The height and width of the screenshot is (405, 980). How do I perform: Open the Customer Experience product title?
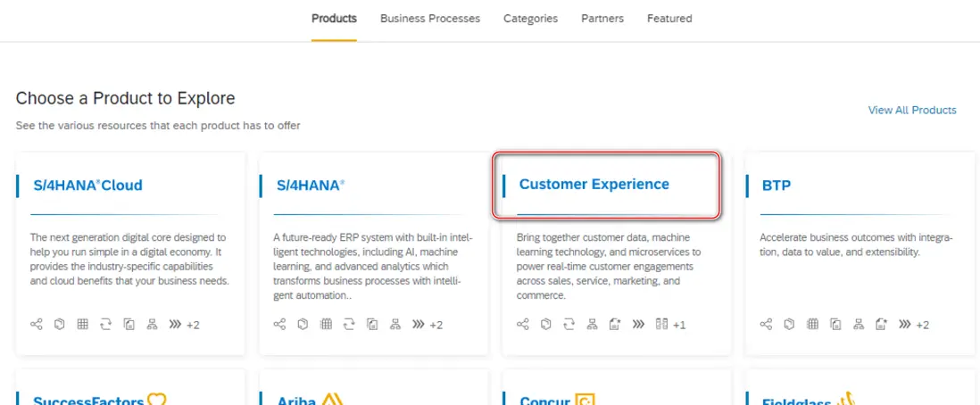pos(594,185)
